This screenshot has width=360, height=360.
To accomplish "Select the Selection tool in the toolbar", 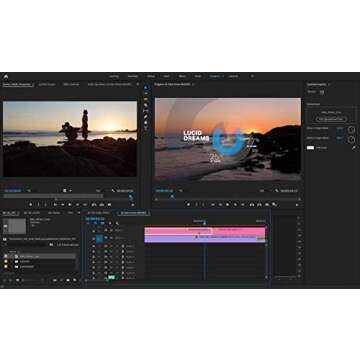I will coord(146,87).
